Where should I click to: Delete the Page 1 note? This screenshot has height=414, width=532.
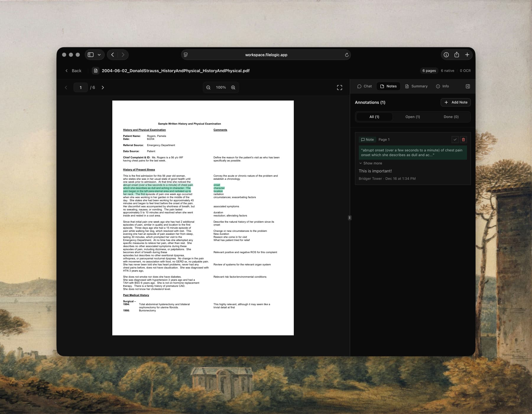[463, 139]
